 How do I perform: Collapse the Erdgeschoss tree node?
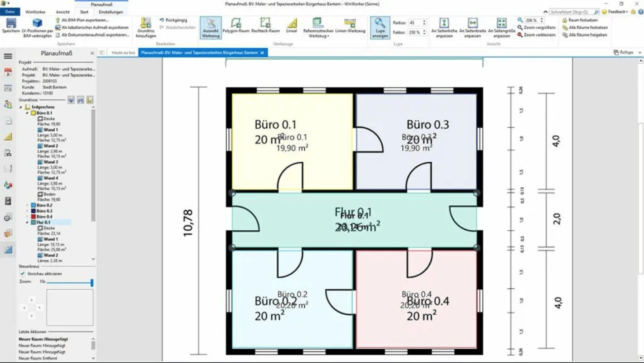(21, 107)
